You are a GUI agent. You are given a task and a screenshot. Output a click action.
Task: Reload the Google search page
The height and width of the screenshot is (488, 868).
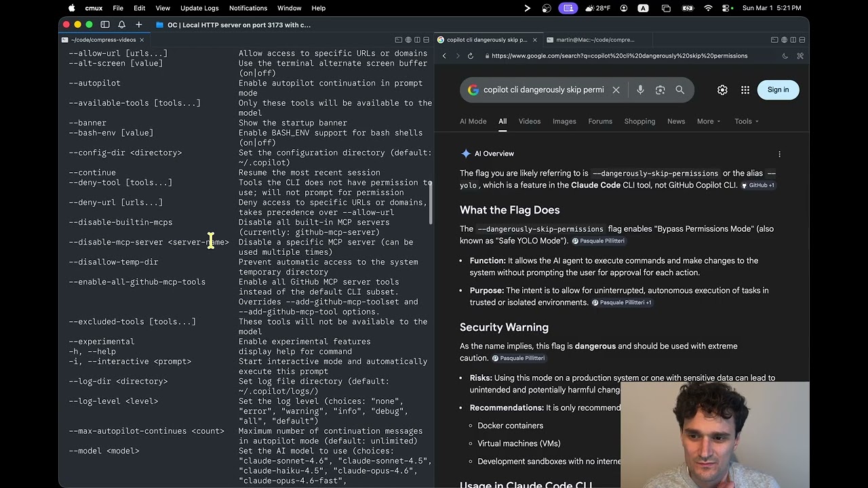coord(470,56)
